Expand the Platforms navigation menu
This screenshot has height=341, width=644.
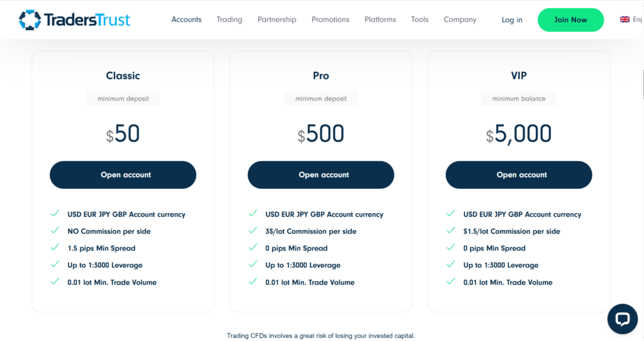pos(380,20)
